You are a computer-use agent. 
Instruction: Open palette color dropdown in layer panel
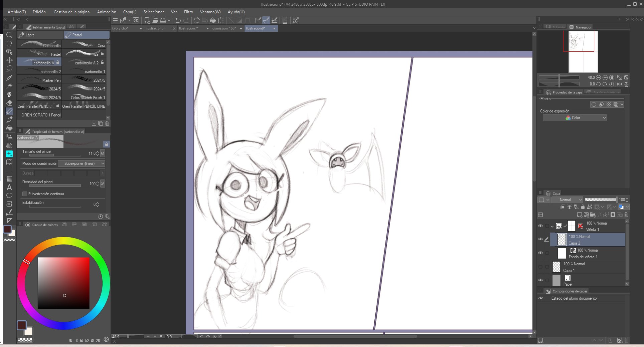click(x=544, y=200)
